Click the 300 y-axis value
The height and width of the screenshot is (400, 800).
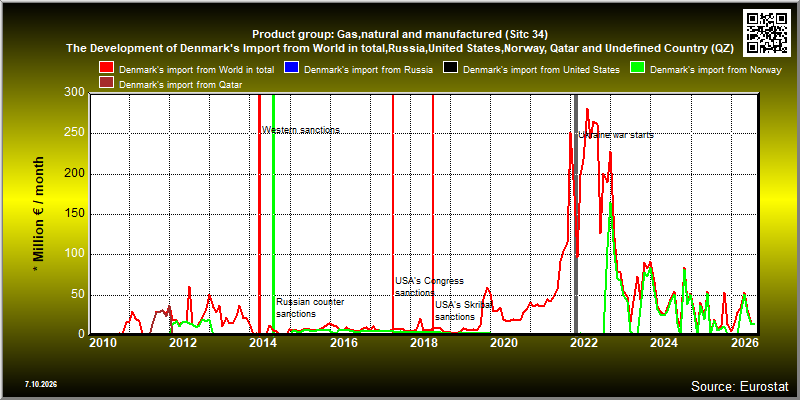[76, 94]
